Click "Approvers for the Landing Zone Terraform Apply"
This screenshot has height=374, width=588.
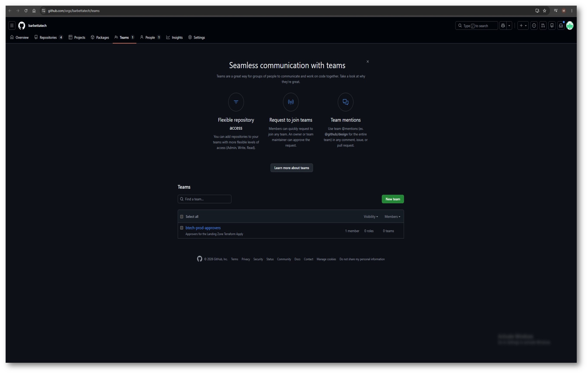(214, 234)
